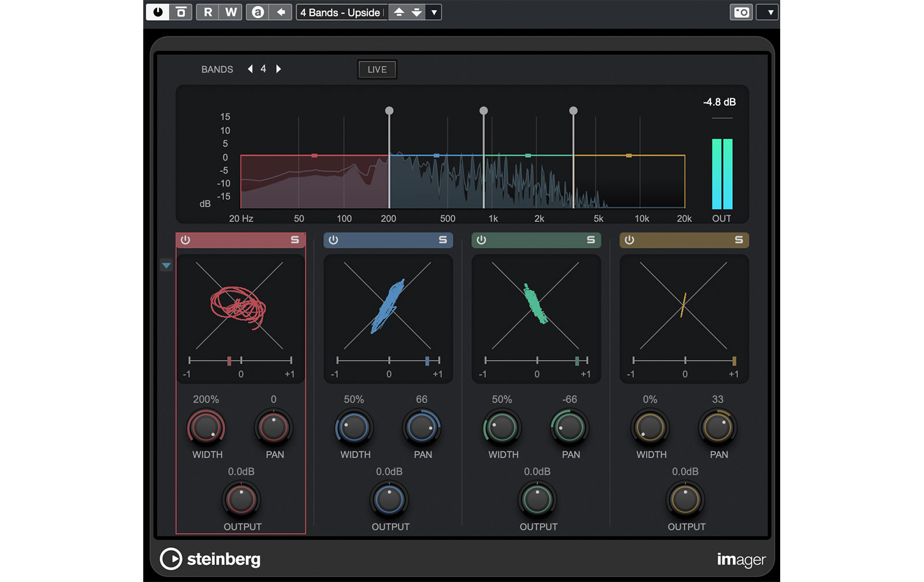The image size is (924, 582).
Task: Load the next preset with the down arrow
Action: pyautogui.click(x=416, y=12)
